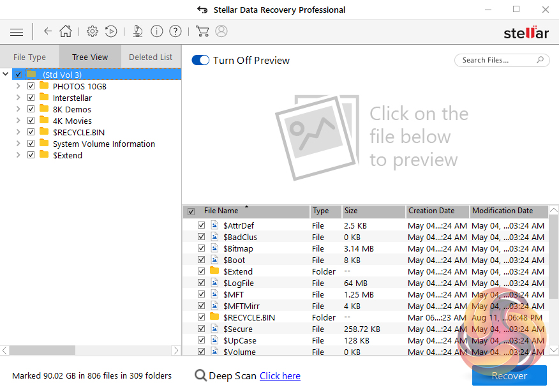The height and width of the screenshot is (392, 559).
Task: Click the 4K Movies folder icon
Action: click(44, 120)
